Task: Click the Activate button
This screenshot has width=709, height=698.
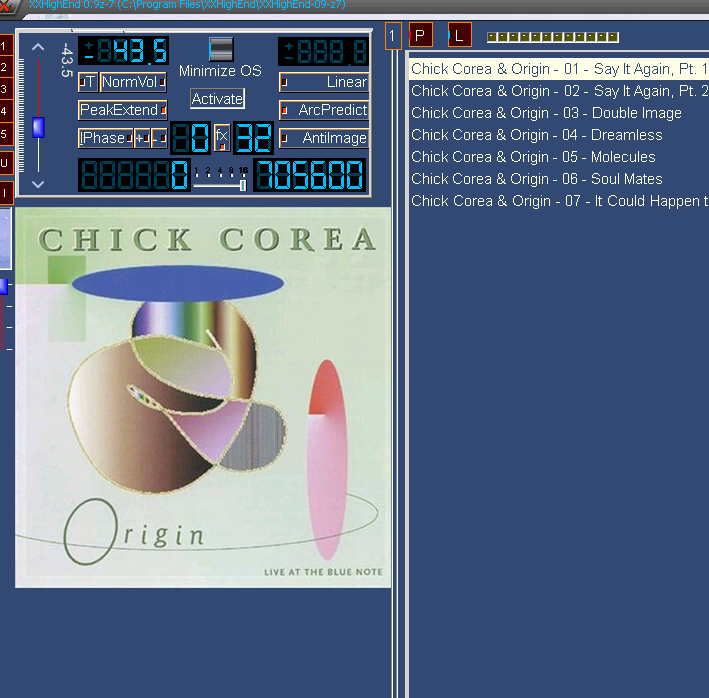Action: click(217, 99)
